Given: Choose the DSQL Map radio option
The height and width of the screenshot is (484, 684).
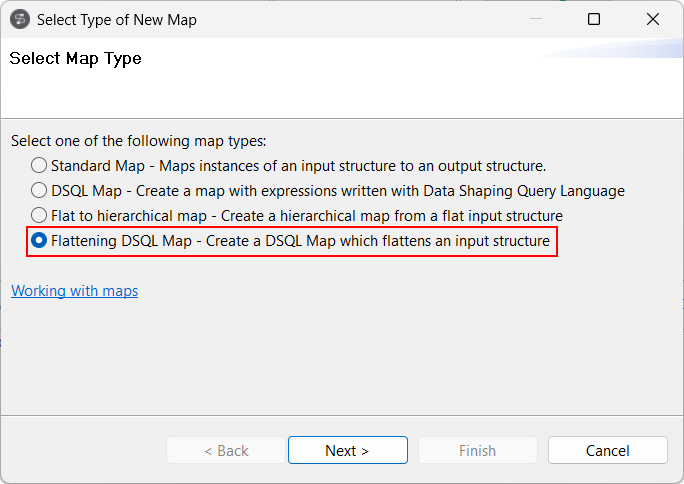Looking at the screenshot, I should 39,190.
